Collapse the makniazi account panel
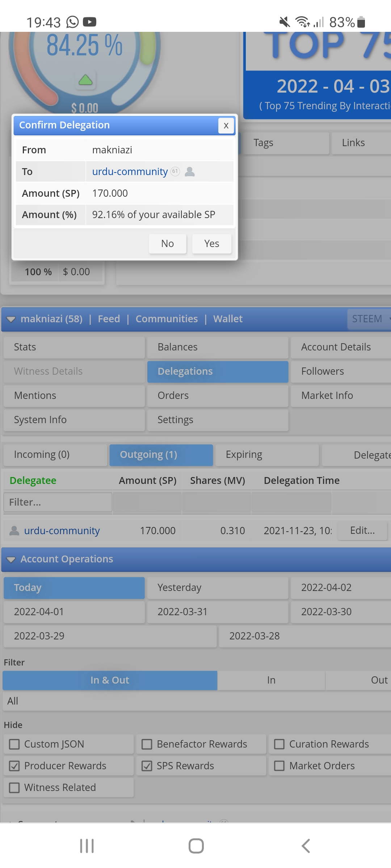391x868 pixels. [11, 319]
